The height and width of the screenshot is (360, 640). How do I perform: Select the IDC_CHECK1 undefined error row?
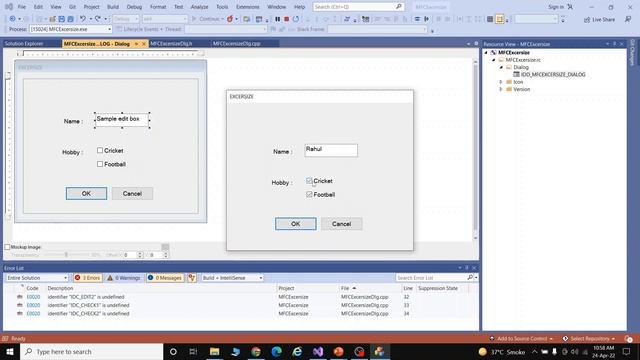tap(241, 305)
